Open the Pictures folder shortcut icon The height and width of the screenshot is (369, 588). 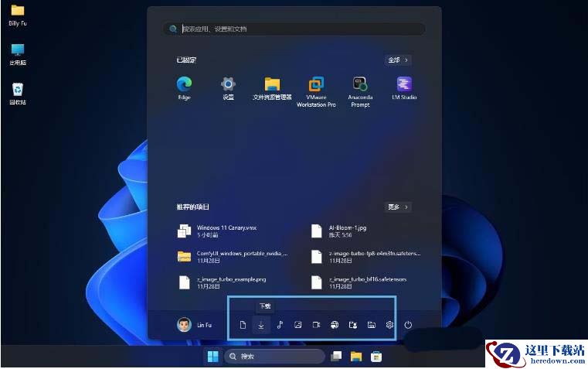297,325
